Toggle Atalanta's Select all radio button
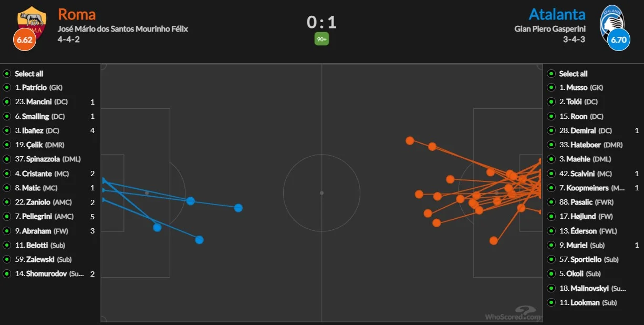Viewport: 644px width, 325px height. point(551,74)
